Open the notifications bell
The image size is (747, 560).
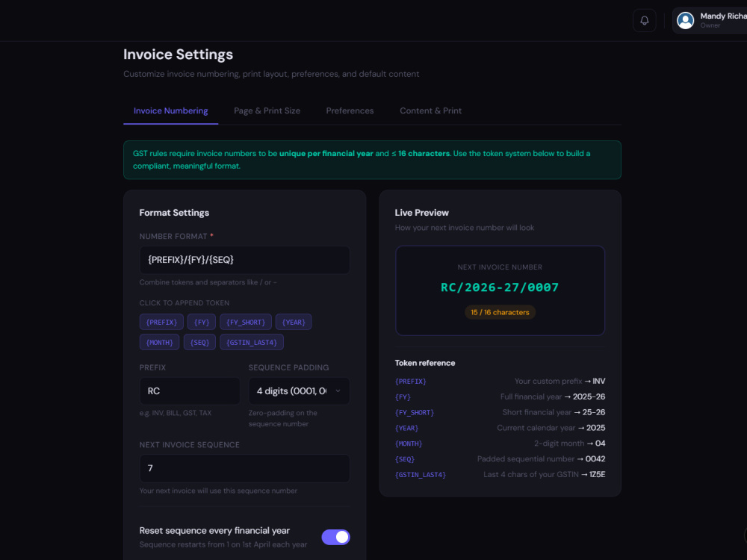[644, 20]
